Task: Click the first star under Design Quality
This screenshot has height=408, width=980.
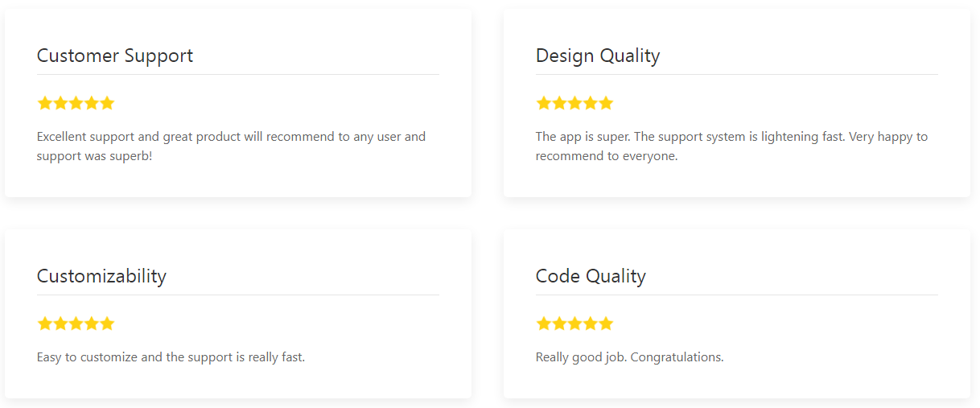Action: [544, 103]
